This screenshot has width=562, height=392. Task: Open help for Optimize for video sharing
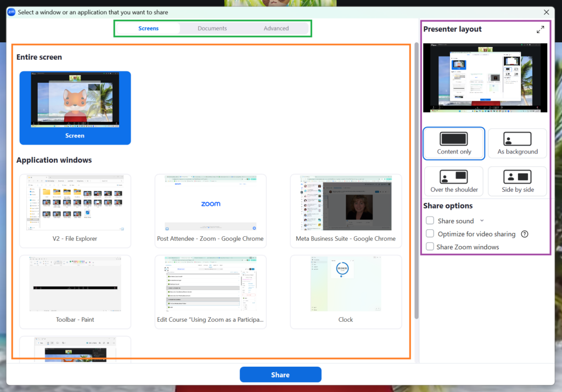click(524, 234)
